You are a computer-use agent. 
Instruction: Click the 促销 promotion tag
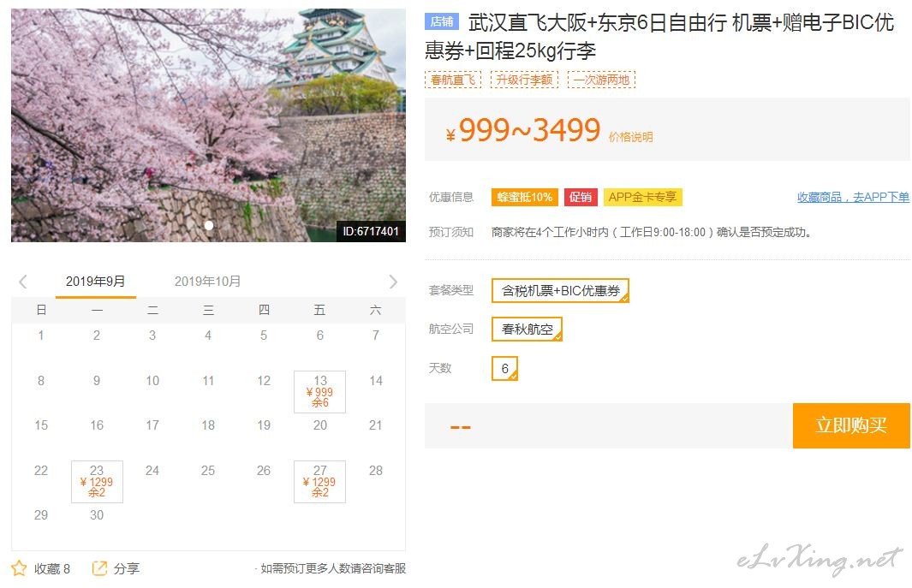coord(581,197)
